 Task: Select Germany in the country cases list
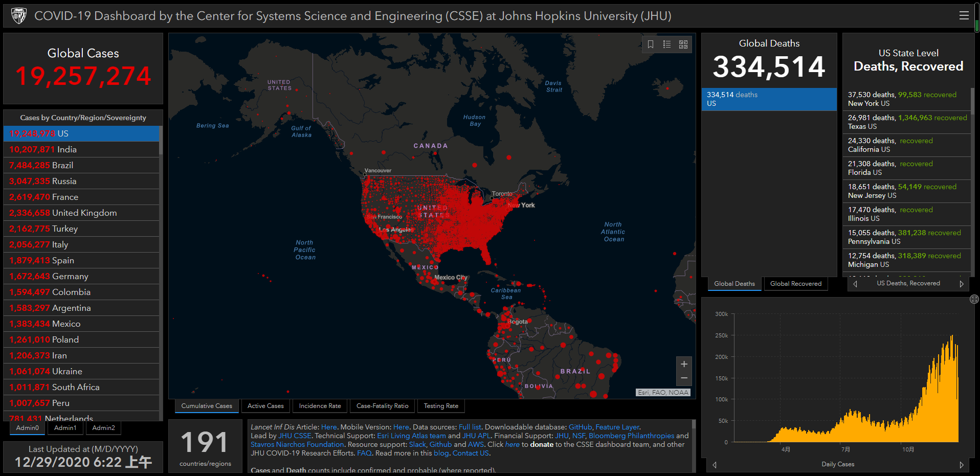click(81, 276)
